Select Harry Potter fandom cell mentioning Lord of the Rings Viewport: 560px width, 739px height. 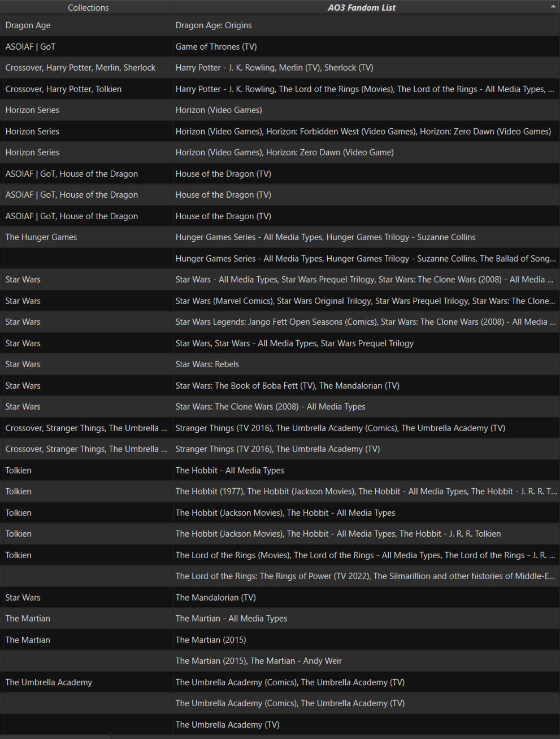pos(366,89)
